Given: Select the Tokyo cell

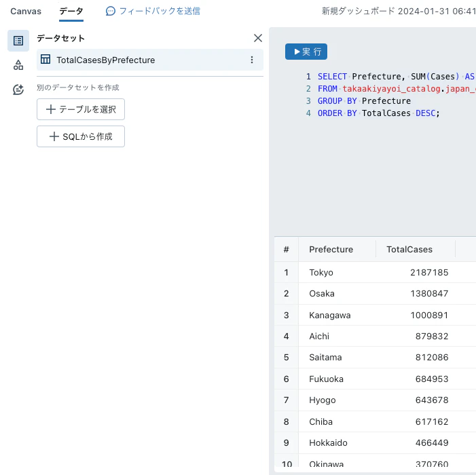Looking at the screenshot, I should click(337, 272).
